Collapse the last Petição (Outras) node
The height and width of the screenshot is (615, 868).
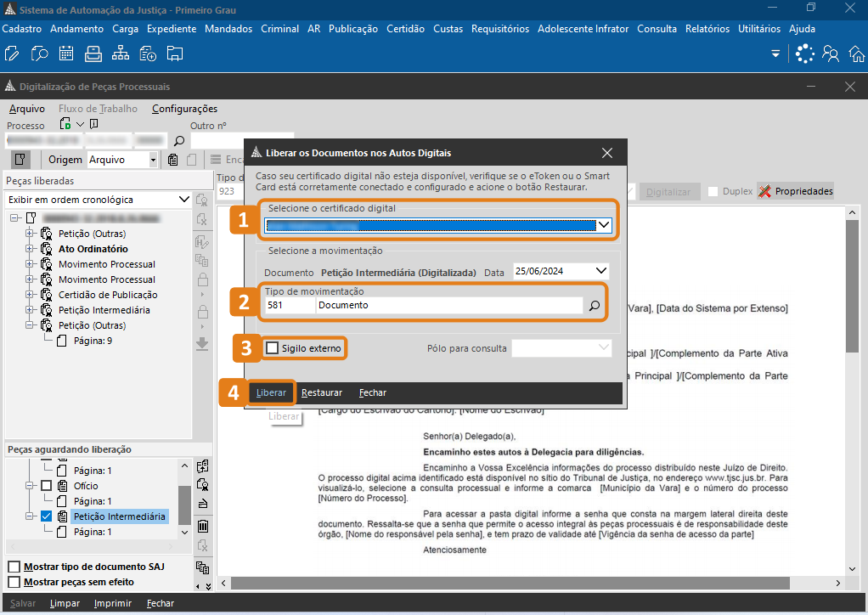pyautogui.click(x=30, y=325)
